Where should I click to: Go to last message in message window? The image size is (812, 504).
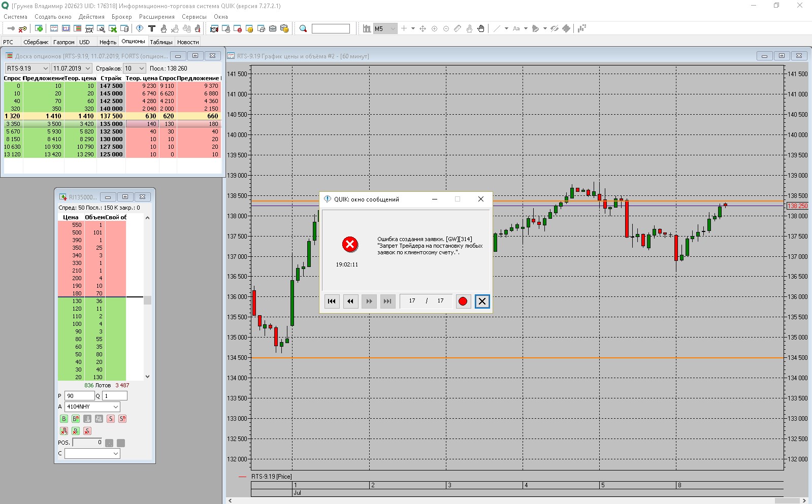pos(387,301)
